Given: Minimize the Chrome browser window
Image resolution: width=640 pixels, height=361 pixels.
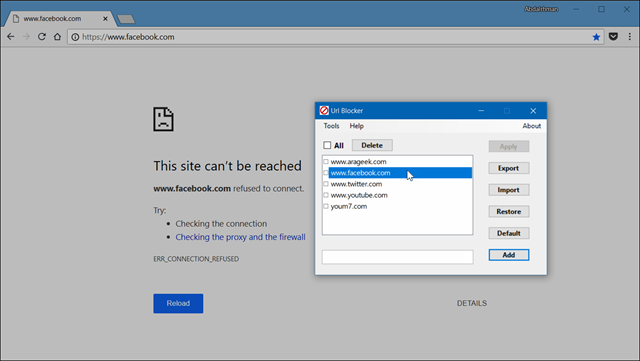Looking at the screenshot, I should (576, 9).
